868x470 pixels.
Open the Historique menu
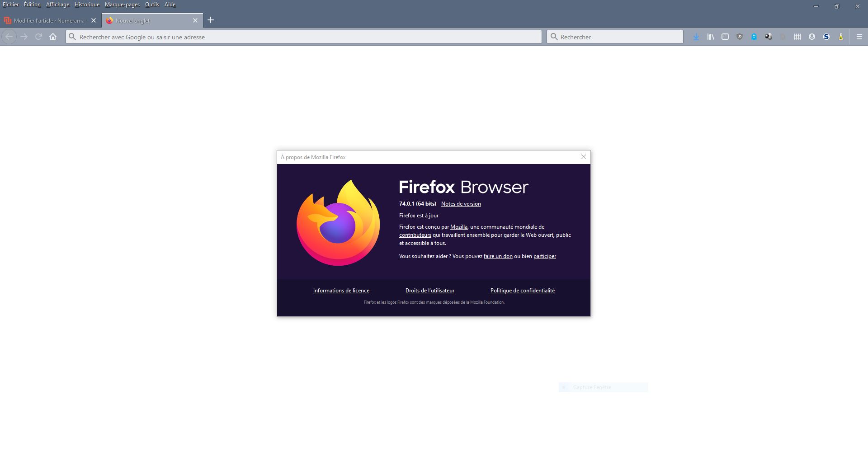87,5
